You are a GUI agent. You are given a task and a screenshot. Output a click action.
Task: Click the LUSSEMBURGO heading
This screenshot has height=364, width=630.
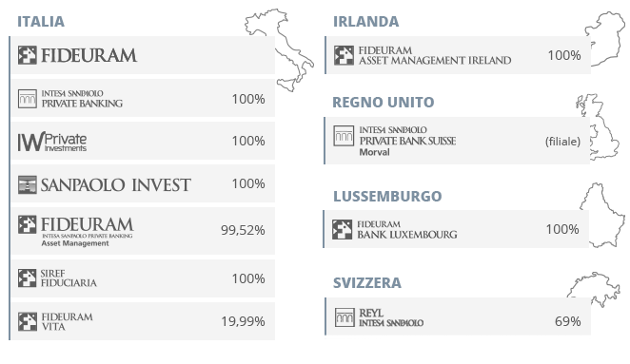pyautogui.click(x=387, y=196)
